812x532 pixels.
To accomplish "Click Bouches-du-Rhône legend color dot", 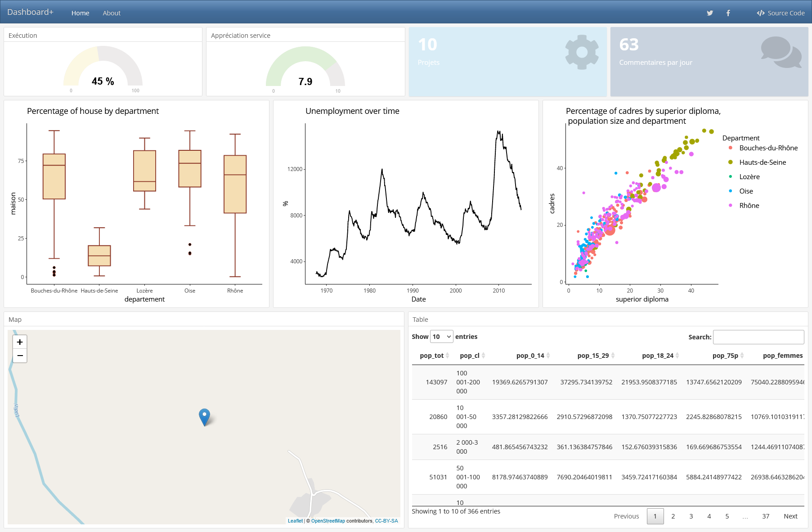I will pyautogui.click(x=730, y=148).
